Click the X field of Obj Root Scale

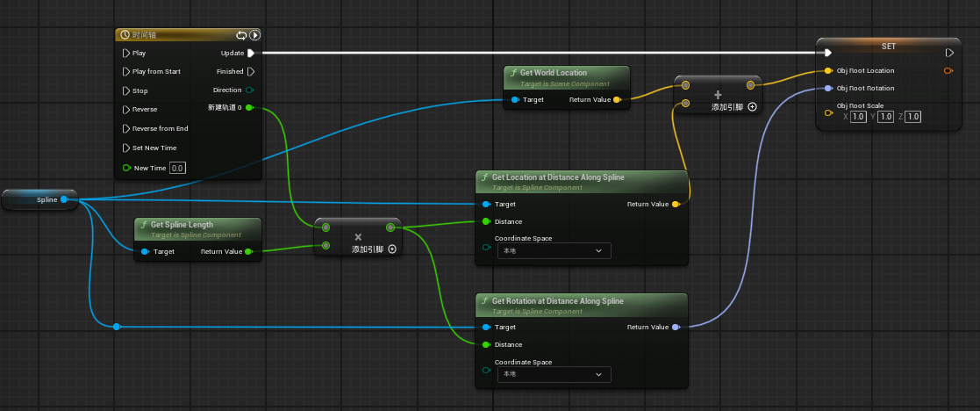[x=858, y=117]
